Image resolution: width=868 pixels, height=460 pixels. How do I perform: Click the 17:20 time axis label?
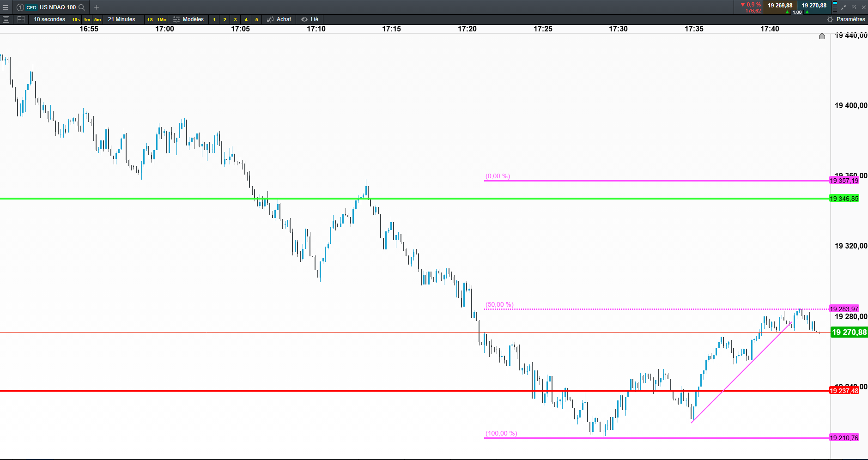click(x=467, y=29)
